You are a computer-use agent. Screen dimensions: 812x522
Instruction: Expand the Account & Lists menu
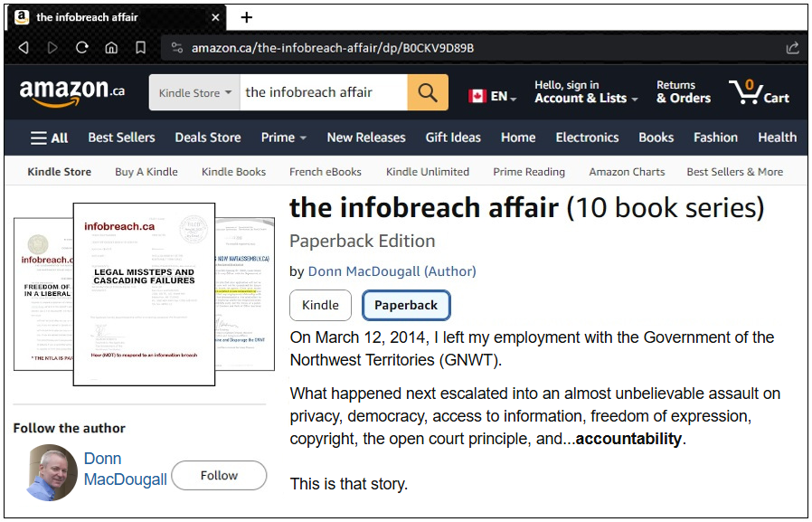585,92
